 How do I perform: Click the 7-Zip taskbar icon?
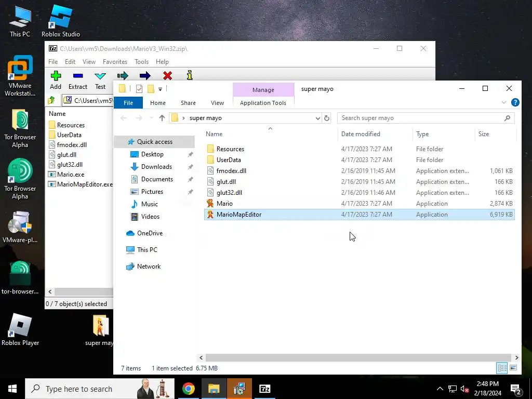(x=264, y=389)
